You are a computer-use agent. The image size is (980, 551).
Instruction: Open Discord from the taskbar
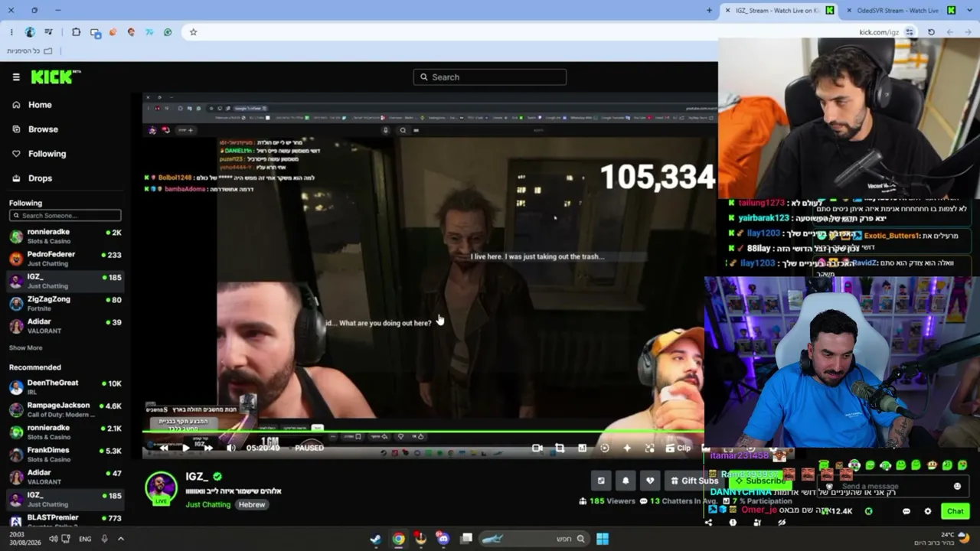[x=443, y=539]
